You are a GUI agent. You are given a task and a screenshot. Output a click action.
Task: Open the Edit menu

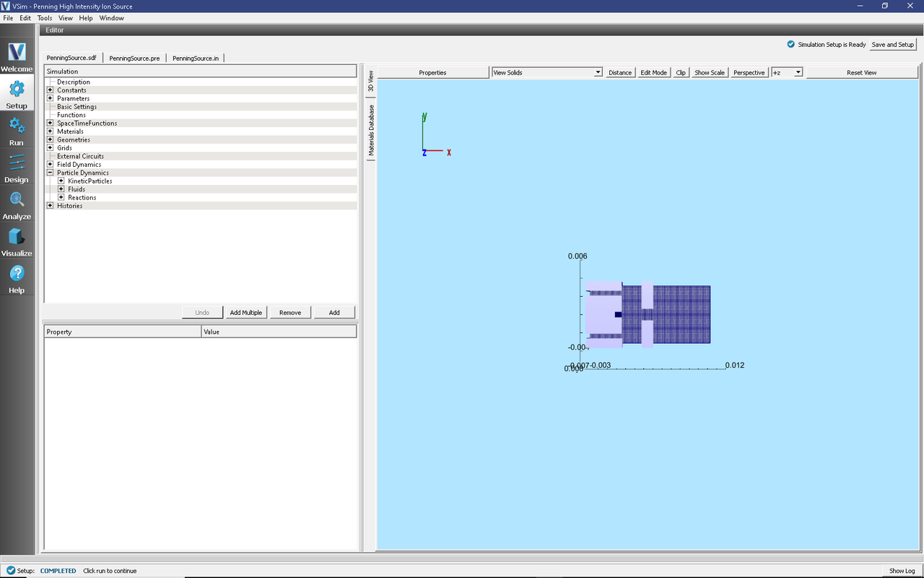point(25,18)
